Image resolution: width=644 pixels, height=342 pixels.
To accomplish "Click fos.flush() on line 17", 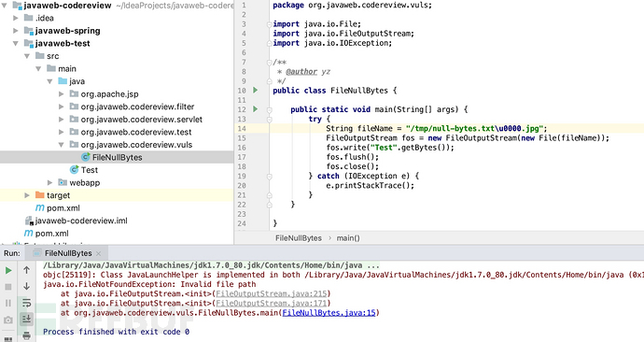I will 353,157.
